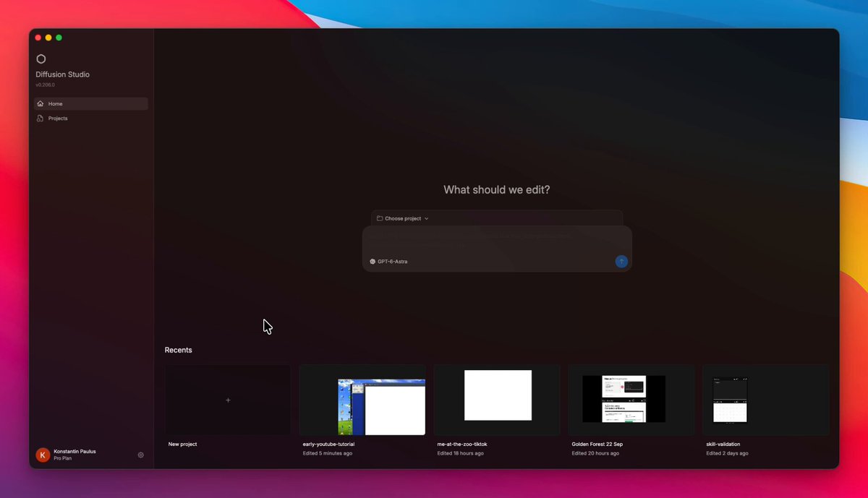The width and height of the screenshot is (868, 498).
Task: Open the me-at-the-zoo-tiktok project thumbnail
Action: 497,400
